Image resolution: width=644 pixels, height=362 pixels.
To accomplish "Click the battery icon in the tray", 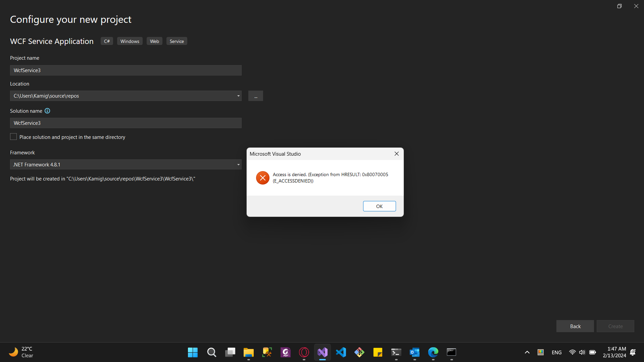I will coord(592,352).
